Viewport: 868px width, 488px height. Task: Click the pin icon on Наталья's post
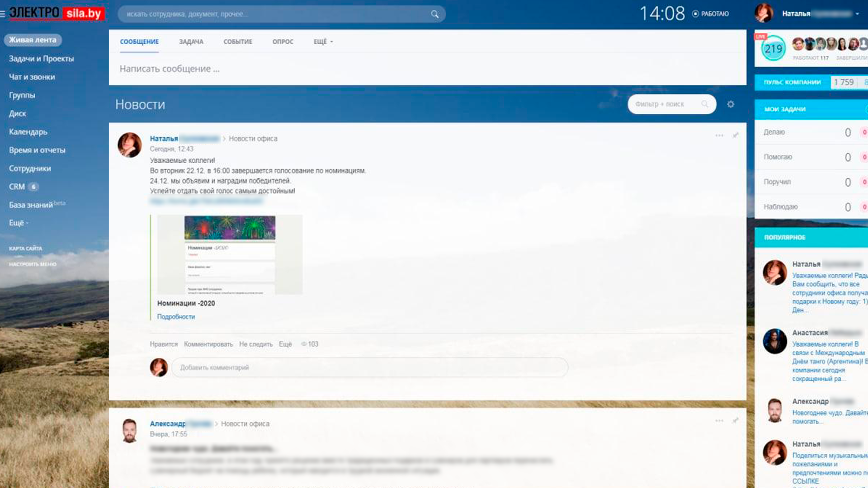[736, 135]
